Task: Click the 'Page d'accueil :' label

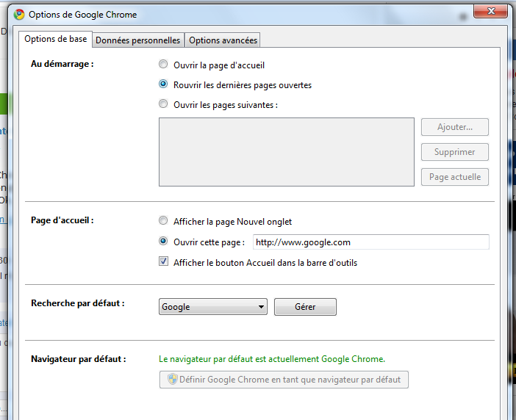Action: coord(62,220)
